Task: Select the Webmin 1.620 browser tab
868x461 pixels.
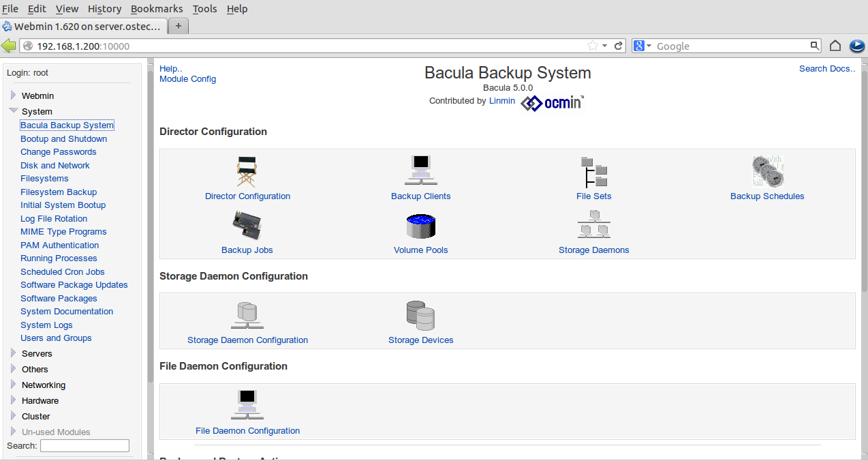Action: tap(82, 26)
